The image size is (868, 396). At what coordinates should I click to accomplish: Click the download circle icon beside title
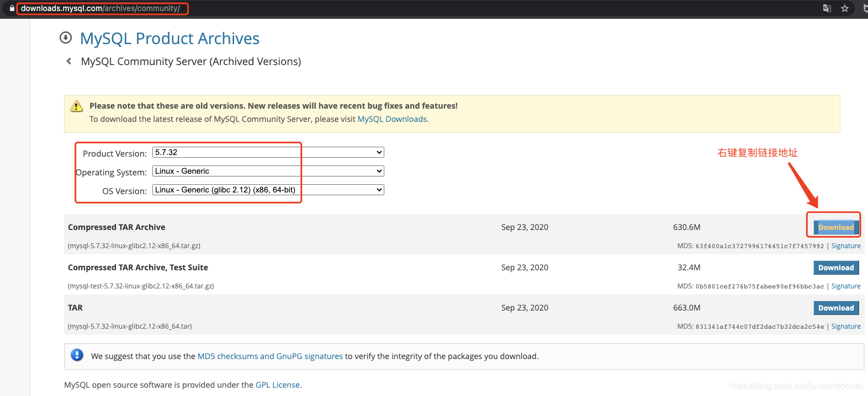[x=66, y=38]
